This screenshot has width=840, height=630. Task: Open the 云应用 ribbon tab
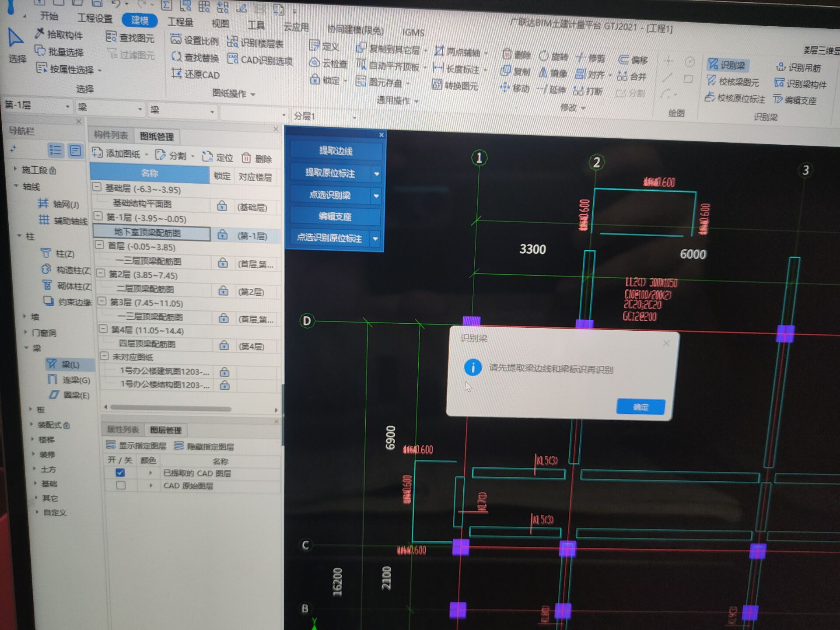coord(296,27)
